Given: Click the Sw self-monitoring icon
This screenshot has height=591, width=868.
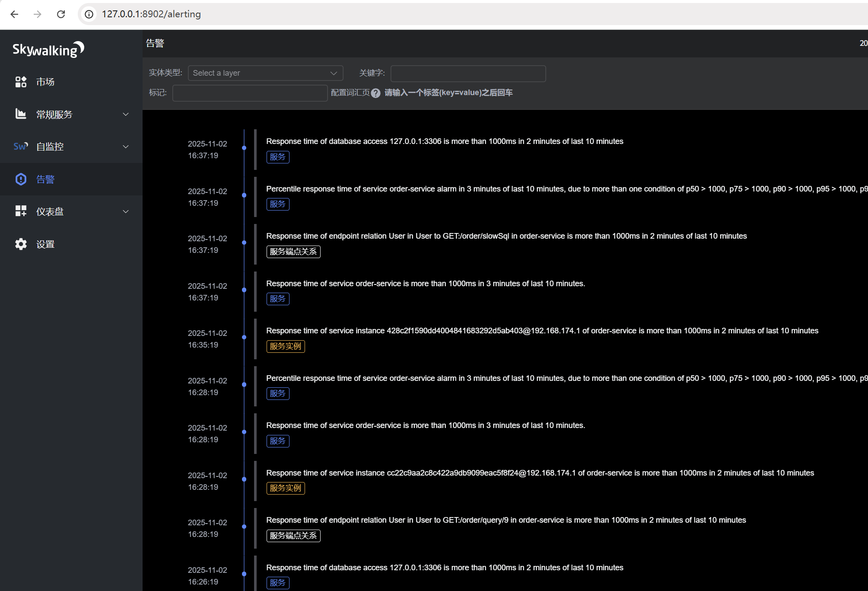Looking at the screenshot, I should (x=21, y=147).
